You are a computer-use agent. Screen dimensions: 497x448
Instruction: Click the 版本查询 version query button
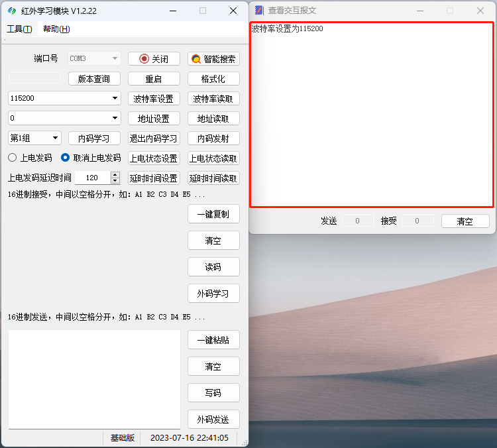pyautogui.click(x=94, y=79)
